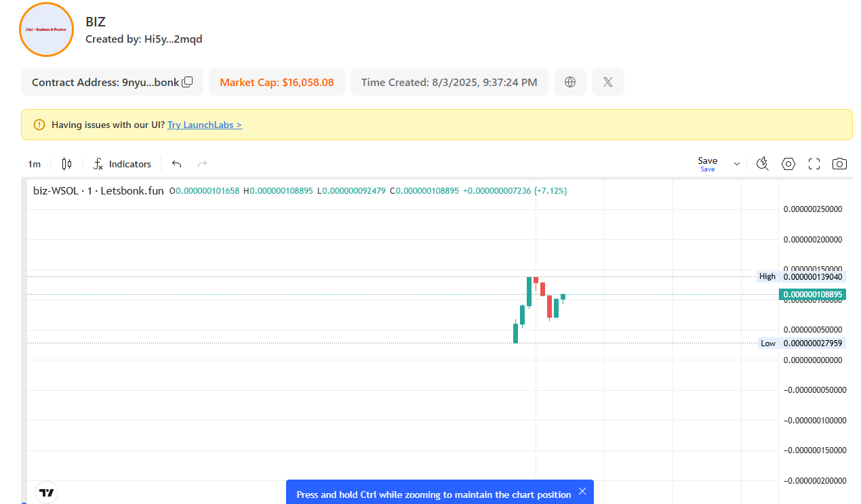Click the current price label 0.000000108895
Screen dimensions: 861x504
click(x=813, y=295)
